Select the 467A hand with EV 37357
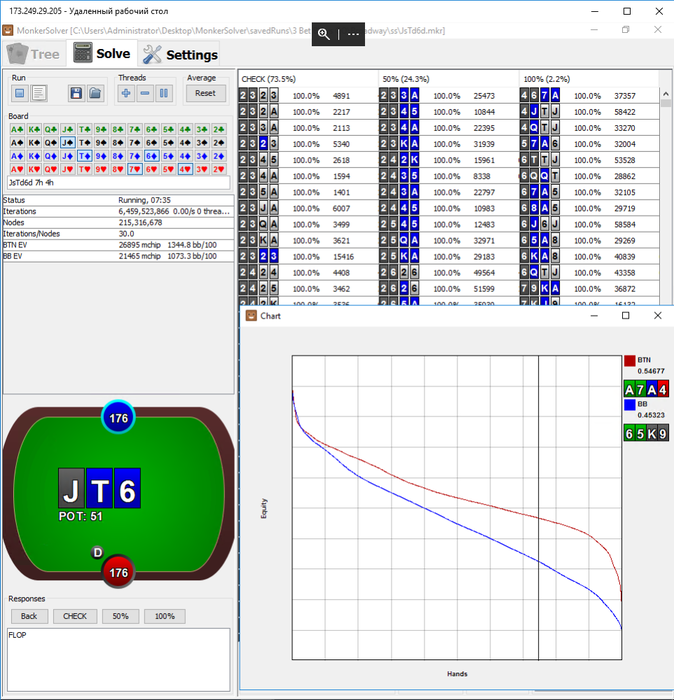674x700 pixels. coord(589,96)
